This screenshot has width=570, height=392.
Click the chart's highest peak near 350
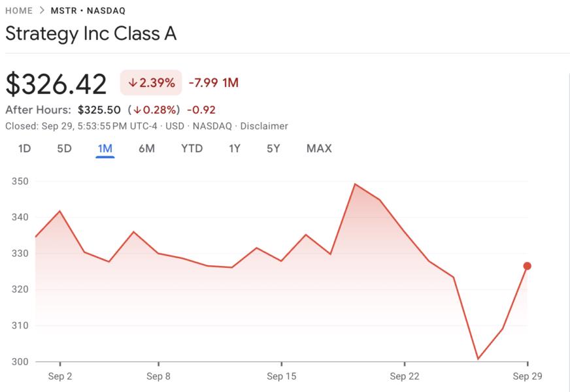pos(354,184)
